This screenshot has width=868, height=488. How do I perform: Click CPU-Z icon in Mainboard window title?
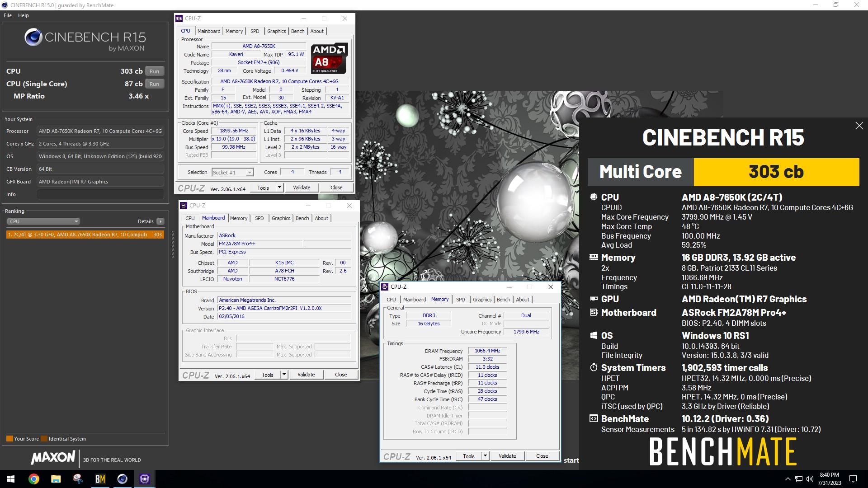pyautogui.click(x=184, y=206)
